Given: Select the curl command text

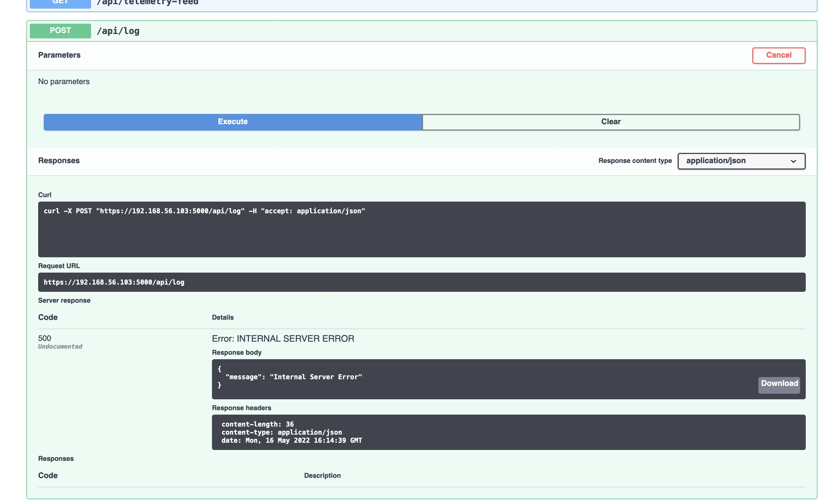Looking at the screenshot, I should point(204,211).
